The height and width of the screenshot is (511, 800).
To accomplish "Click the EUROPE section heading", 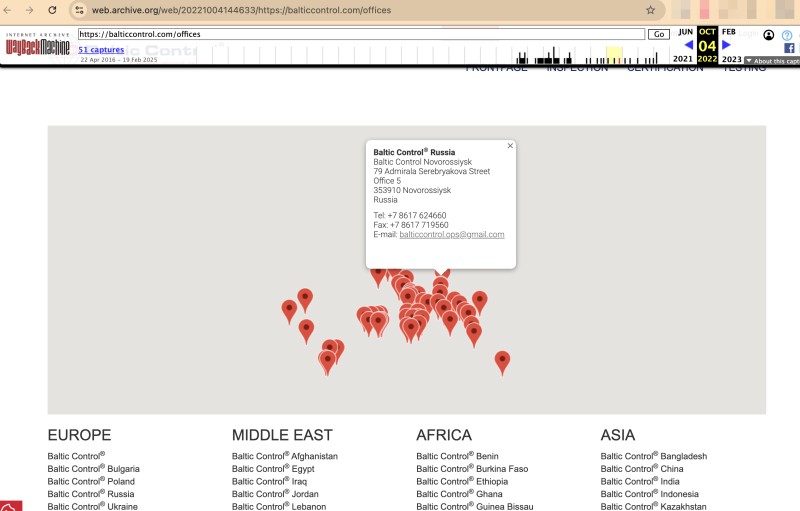I will (x=79, y=435).
